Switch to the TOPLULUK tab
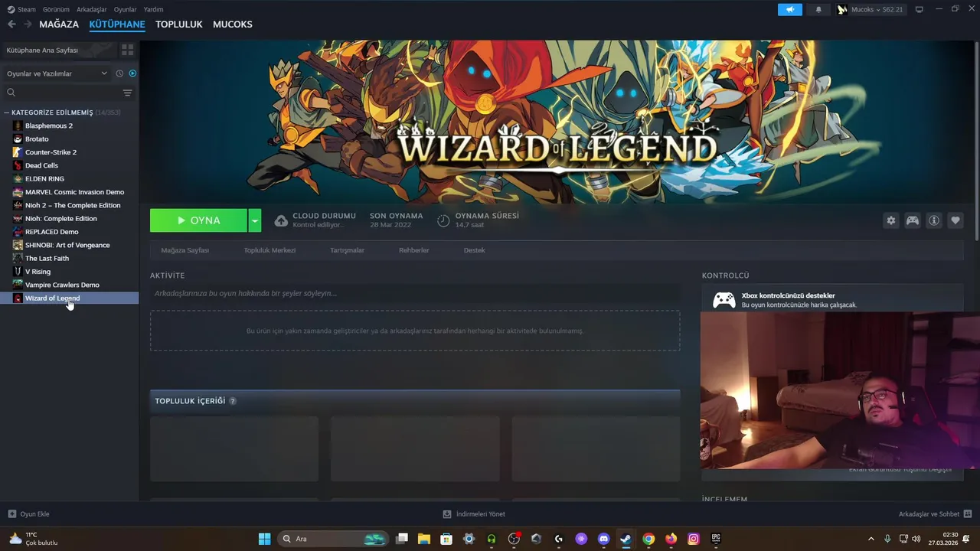This screenshot has height=551, width=980. pyautogui.click(x=179, y=24)
